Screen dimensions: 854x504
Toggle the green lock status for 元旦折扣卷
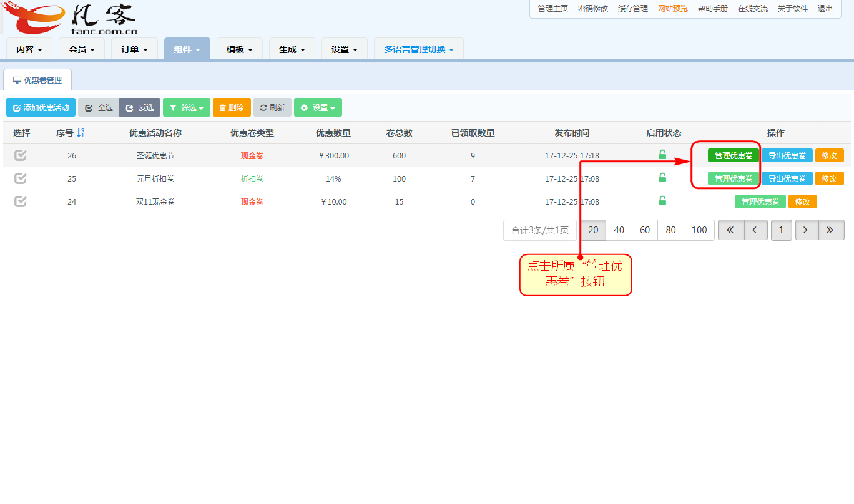(x=662, y=178)
